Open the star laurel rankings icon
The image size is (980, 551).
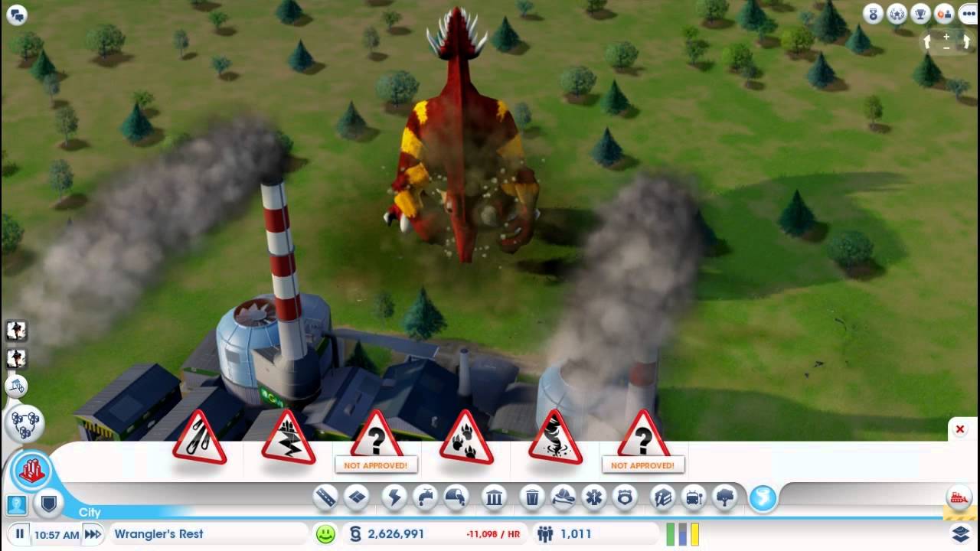tap(897, 13)
